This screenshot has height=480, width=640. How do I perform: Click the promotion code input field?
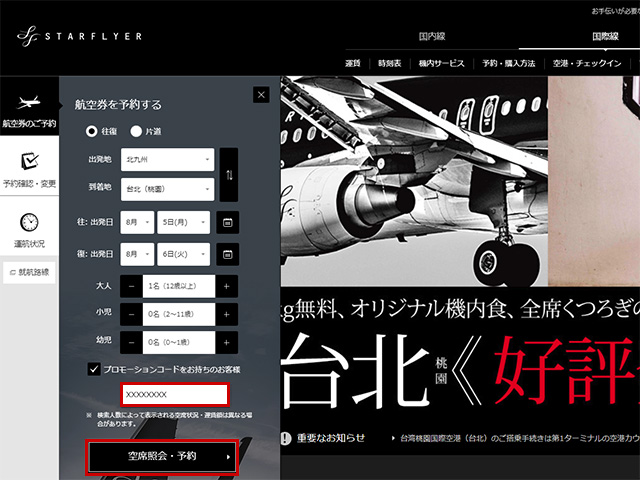(175, 396)
